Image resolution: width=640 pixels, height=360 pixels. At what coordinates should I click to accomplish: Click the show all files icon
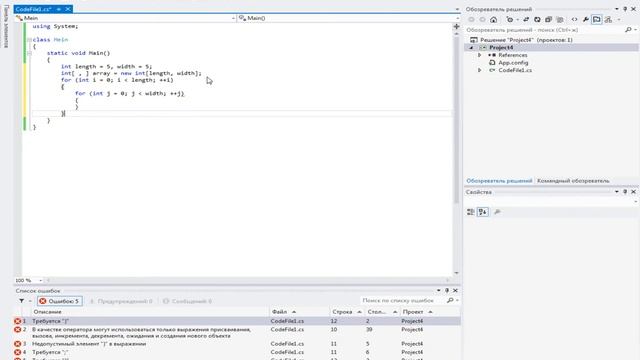pyautogui.click(x=560, y=19)
